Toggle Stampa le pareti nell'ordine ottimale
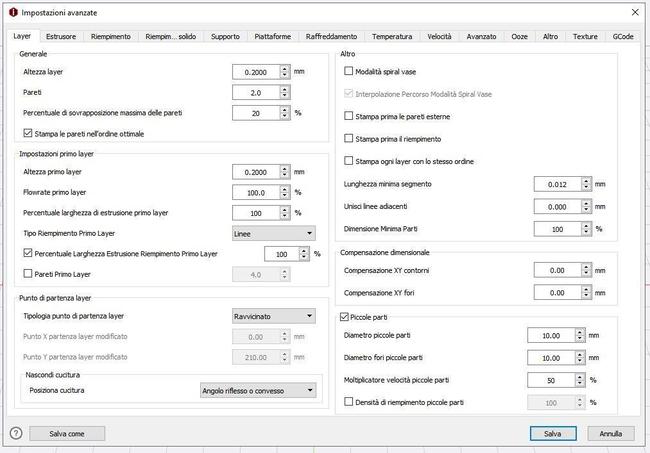This screenshot has height=453, width=650. 28,133
